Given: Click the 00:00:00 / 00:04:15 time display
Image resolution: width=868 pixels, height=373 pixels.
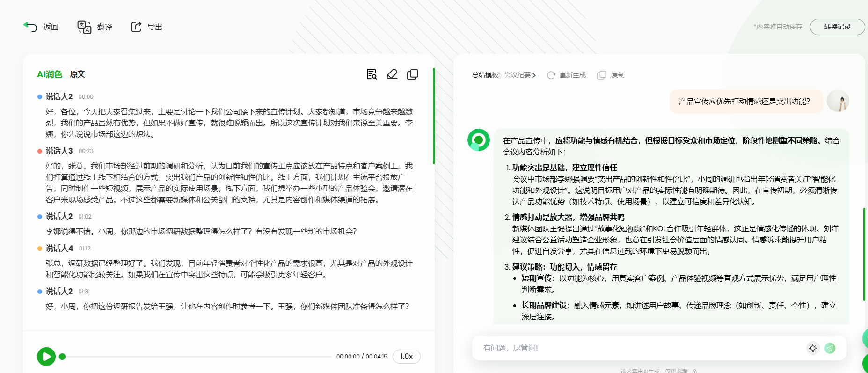Looking at the screenshot, I should 362,357.
